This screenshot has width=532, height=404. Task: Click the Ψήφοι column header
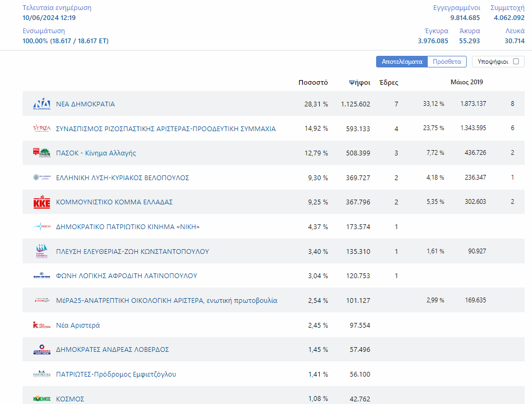360,82
